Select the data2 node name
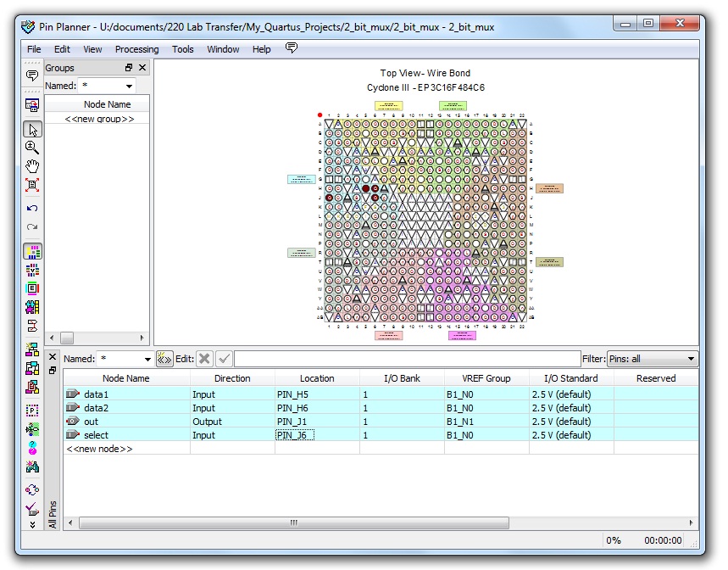728x570 pixels. coord(96,408)
